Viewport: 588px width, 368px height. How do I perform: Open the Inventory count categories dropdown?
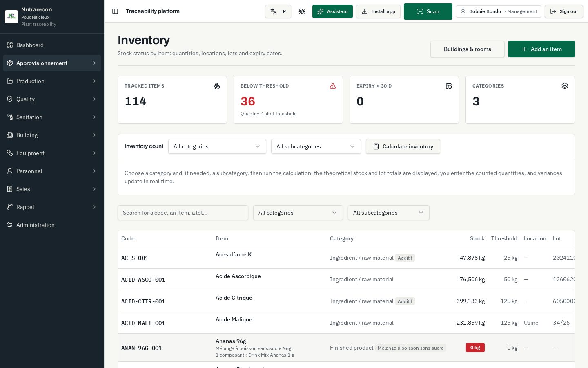[217, 146]
